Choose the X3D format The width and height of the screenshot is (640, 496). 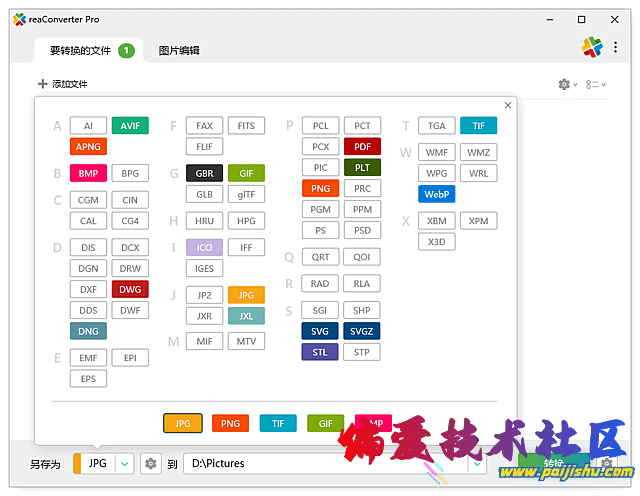coord(437,242)
